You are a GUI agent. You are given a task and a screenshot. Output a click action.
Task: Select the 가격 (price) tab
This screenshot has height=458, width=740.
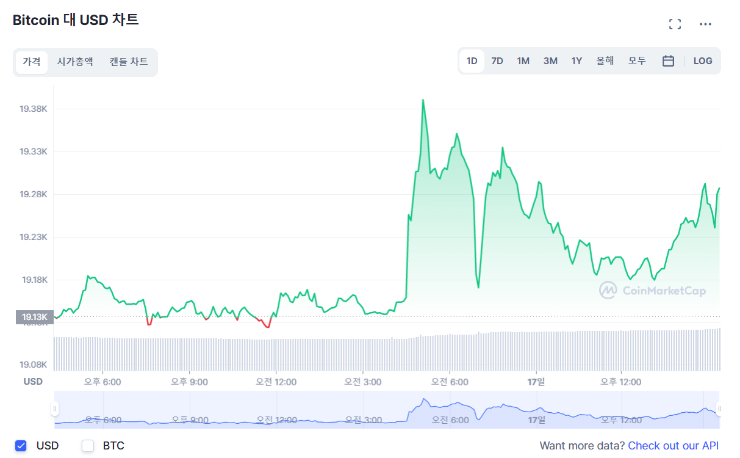32,62
